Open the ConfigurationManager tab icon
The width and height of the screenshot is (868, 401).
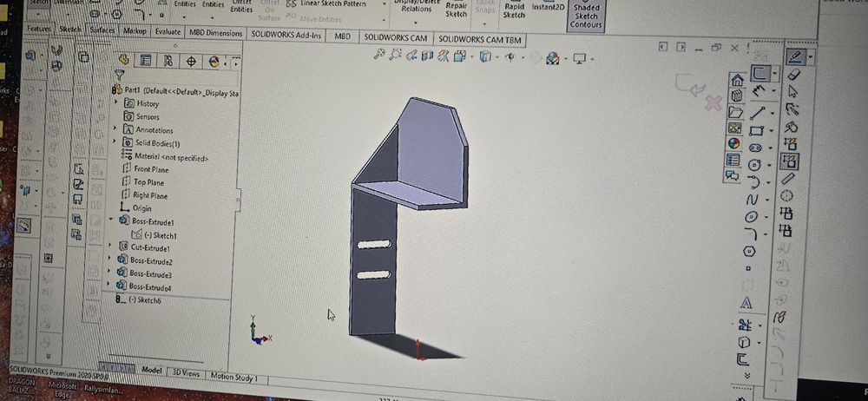click(x=169, y=61)
